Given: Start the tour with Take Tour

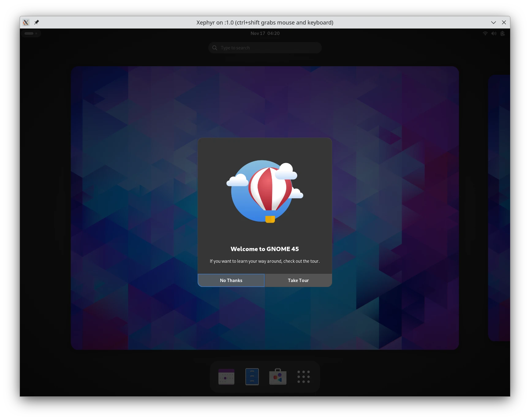Looking at the screenshot, I should (x=298, y=280).
